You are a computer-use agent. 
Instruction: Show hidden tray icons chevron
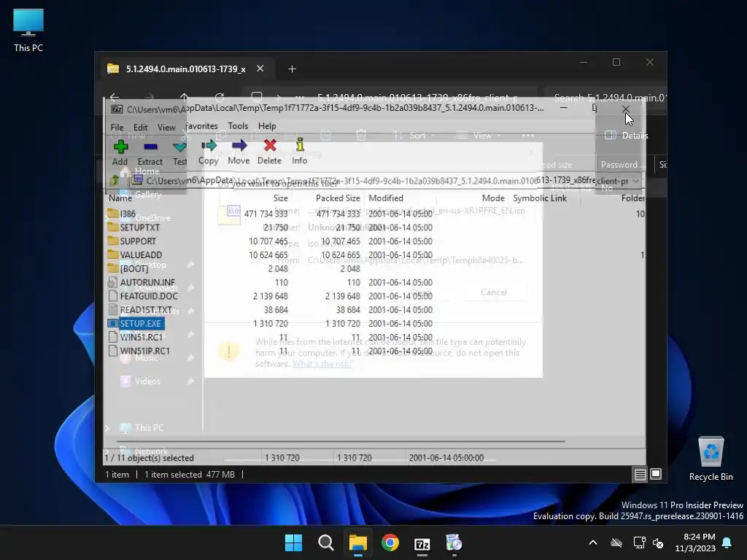tap(593, 542)
